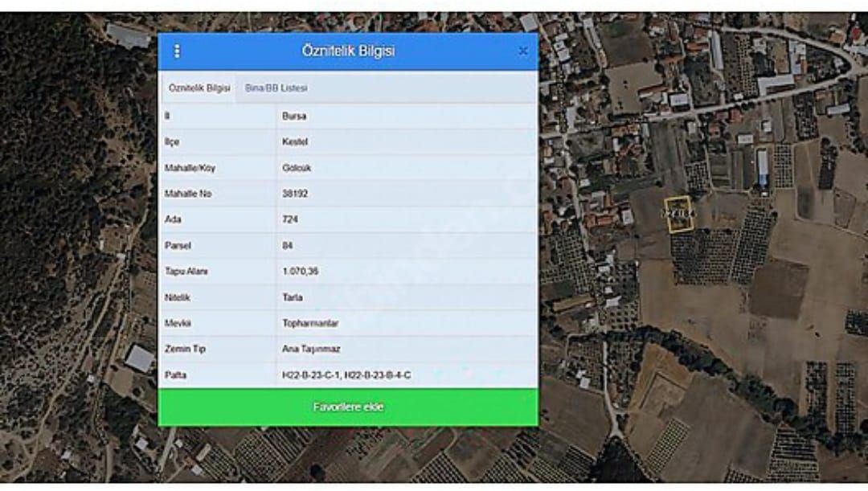The height and width of the screenshot is (491, 868).
Task: Close the Öznitelik Bilgisi dialog
Action: coord(522,51)
